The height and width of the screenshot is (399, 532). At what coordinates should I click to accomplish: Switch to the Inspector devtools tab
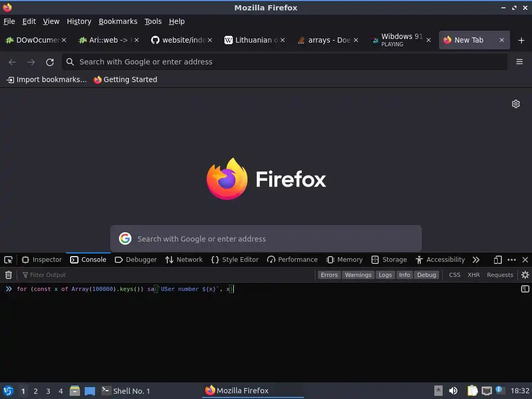point(42,260)
